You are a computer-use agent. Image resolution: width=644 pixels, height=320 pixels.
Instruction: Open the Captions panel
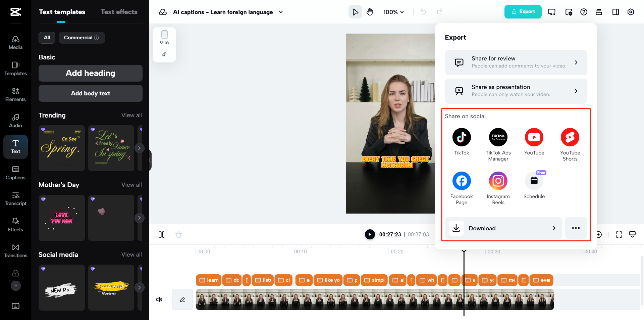[15, 172]
